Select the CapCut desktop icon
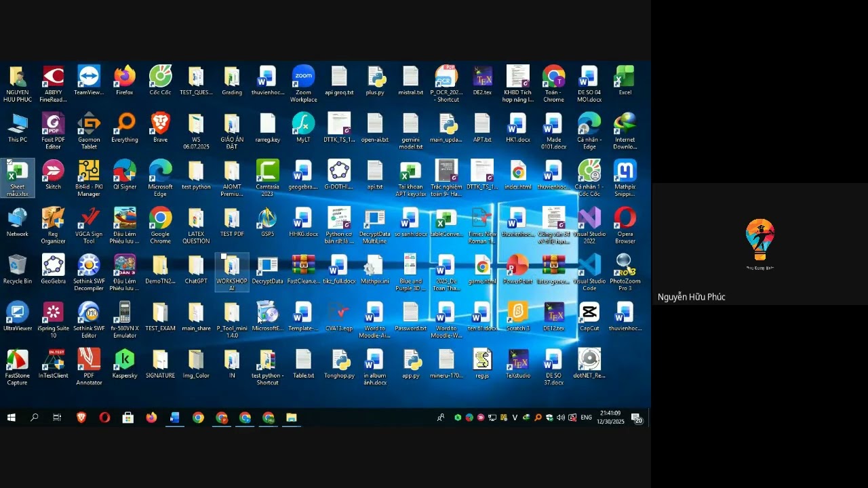The width and height of the screenshot is (868, 488). tap(589, 317)
